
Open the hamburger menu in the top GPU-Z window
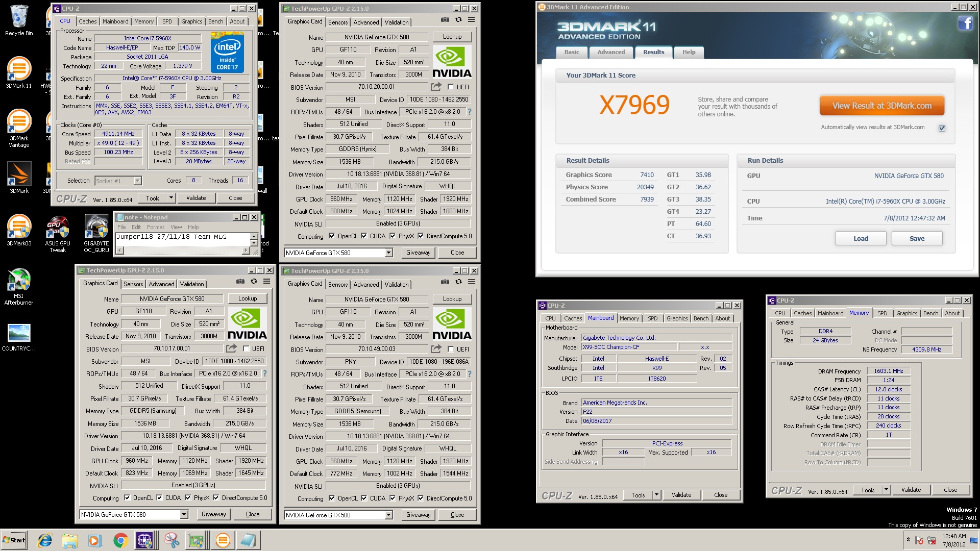point(471,20)
